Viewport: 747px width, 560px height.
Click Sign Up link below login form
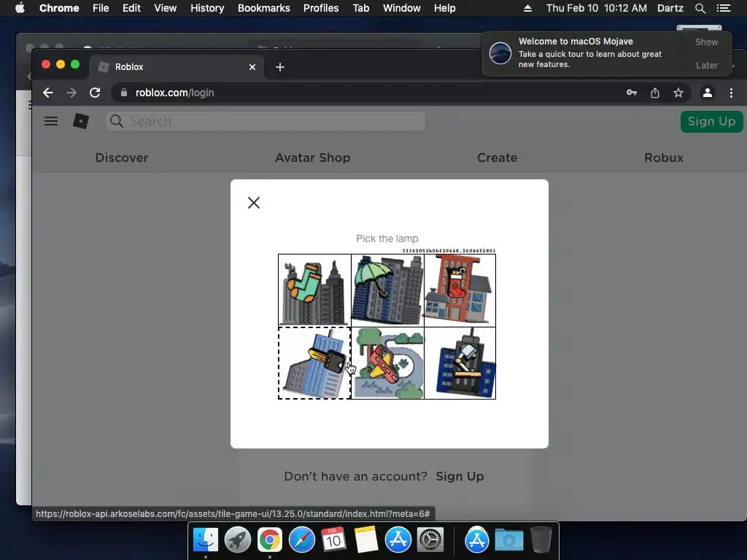point(460,477)
